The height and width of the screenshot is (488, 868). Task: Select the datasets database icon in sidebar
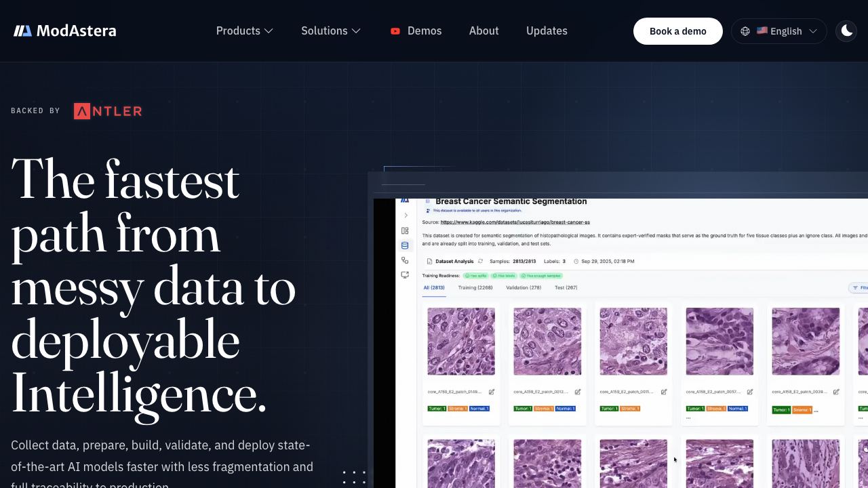[405, 245]
